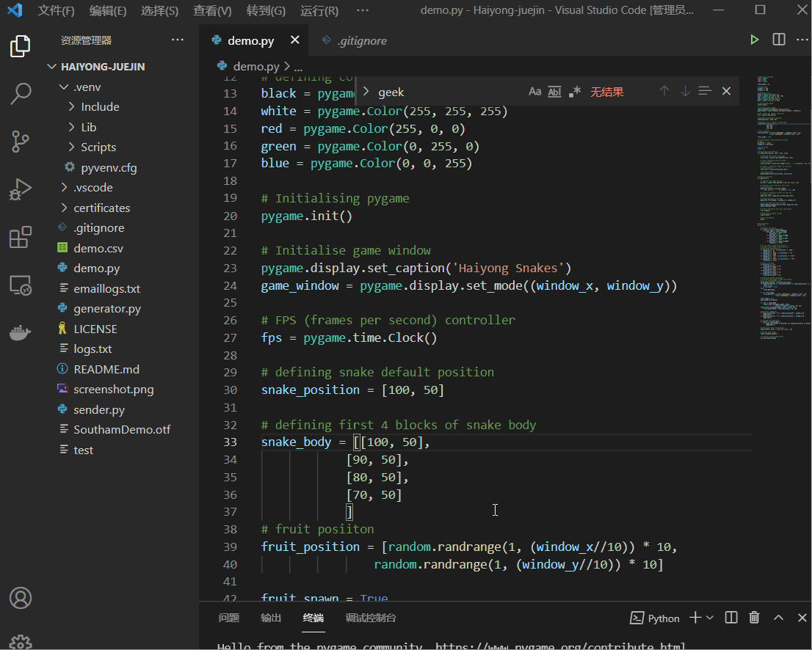Open the Docker view
This screenshot has height=650, width=812.
pyautogui.click(x=21, y=332)
